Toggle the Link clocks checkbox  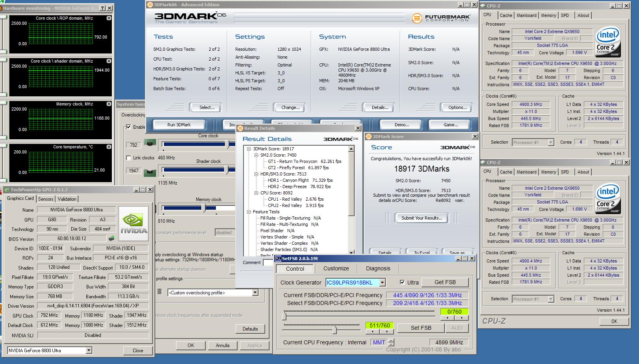point(128,158)
